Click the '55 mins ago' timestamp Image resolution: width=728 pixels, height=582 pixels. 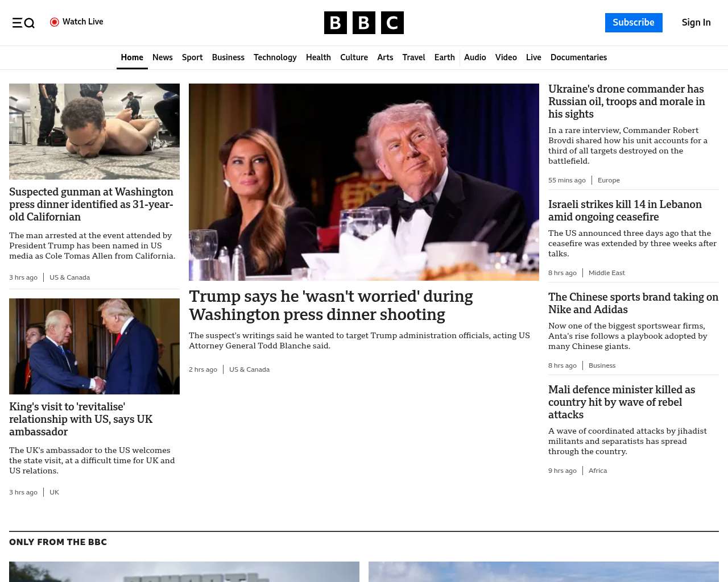click(x=567, y=180)
